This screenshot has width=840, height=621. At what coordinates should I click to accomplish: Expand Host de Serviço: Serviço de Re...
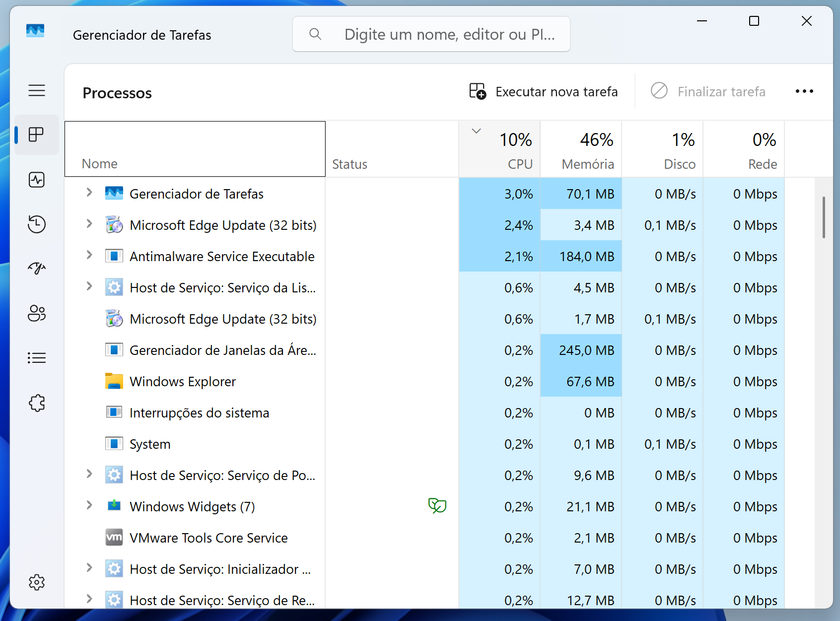point(89,599)
